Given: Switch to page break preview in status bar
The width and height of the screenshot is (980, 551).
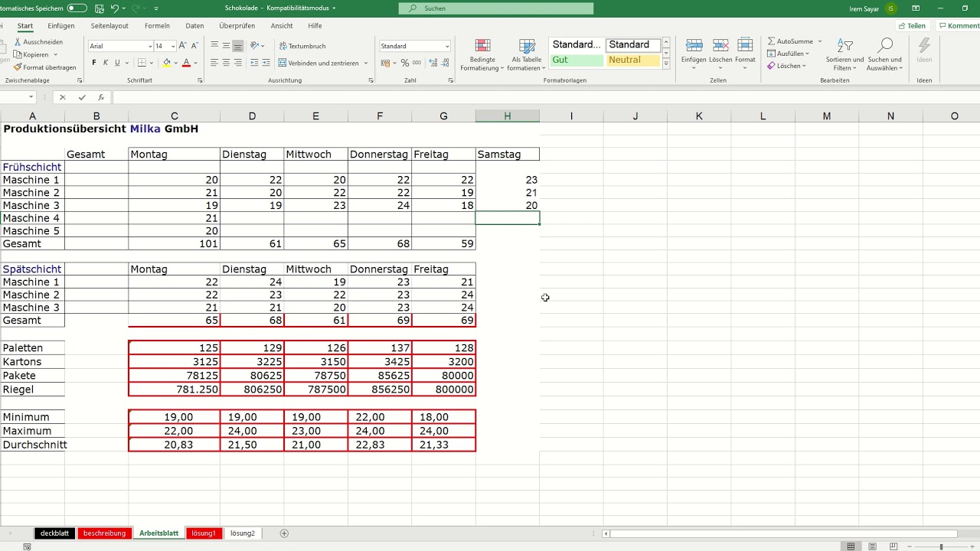Looking at the screenshot, I should tap(893, 546).
